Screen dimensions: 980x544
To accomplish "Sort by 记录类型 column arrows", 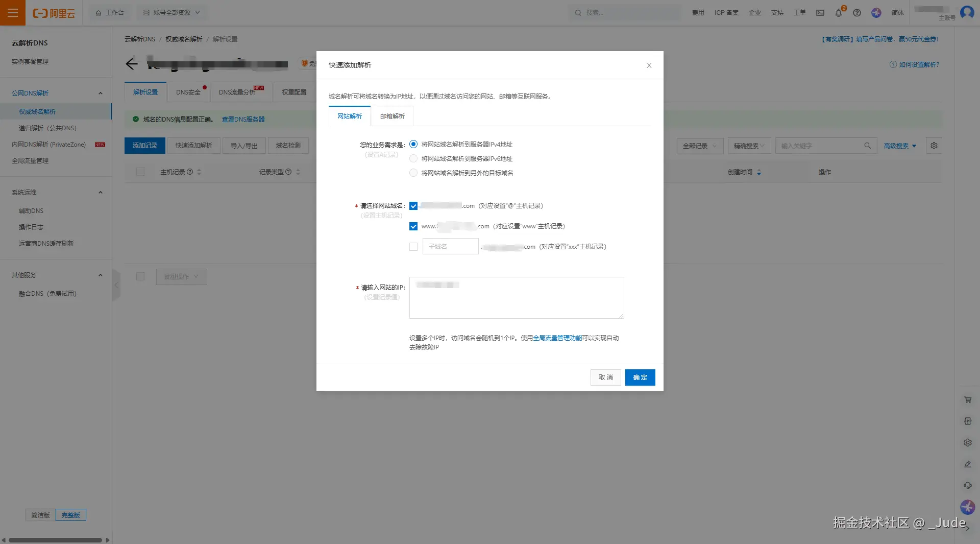I will point(298,172).
